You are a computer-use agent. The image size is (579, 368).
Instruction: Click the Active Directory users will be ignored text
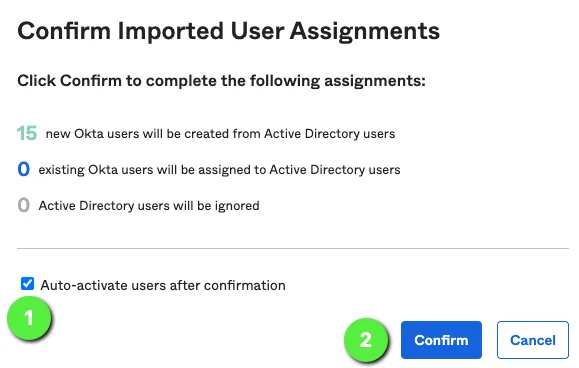(x=149, y=206)
